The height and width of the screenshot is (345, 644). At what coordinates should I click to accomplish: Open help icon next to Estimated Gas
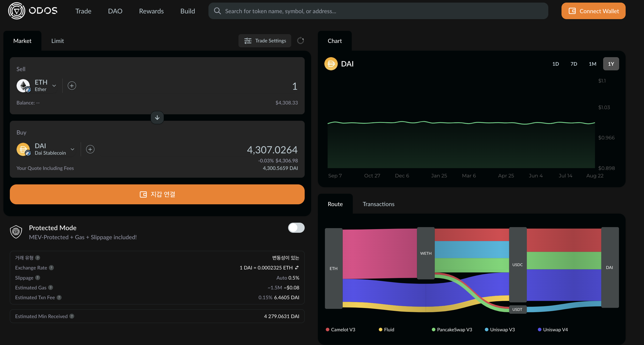point(51,288)
